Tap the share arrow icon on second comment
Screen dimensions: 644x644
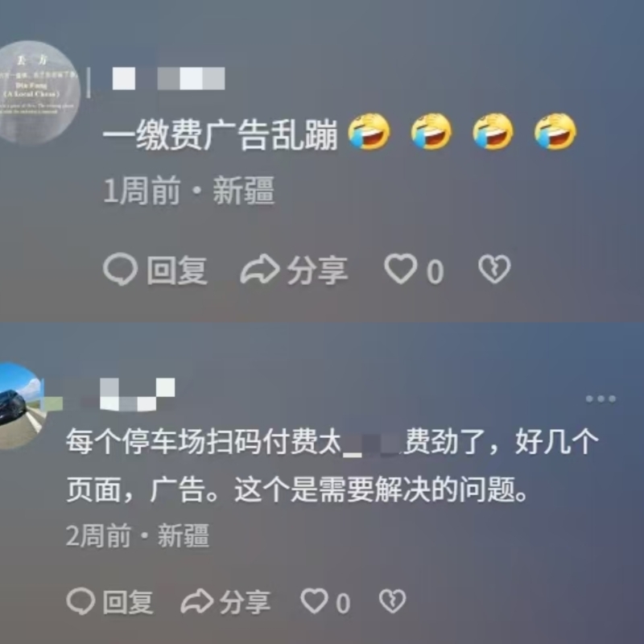[x=197, y=601]
